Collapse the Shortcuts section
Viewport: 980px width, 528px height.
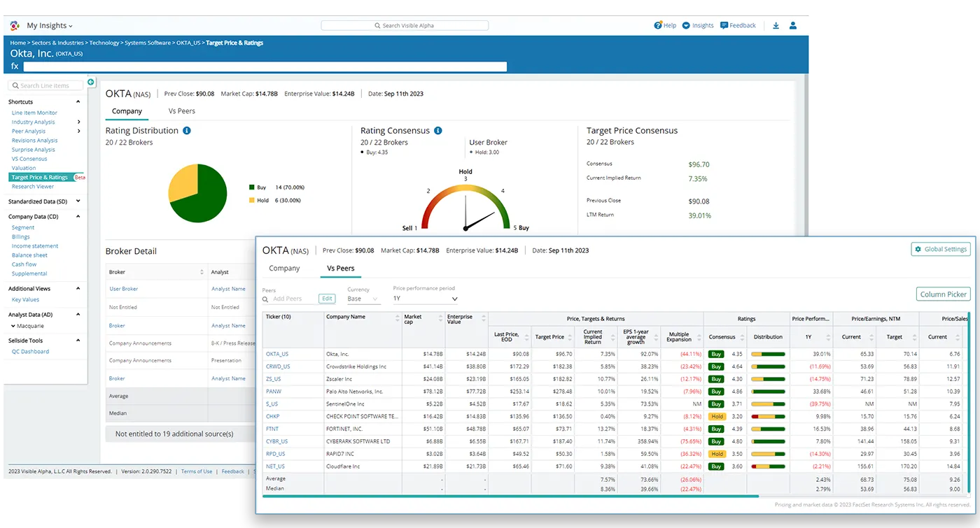coord(78,102)
